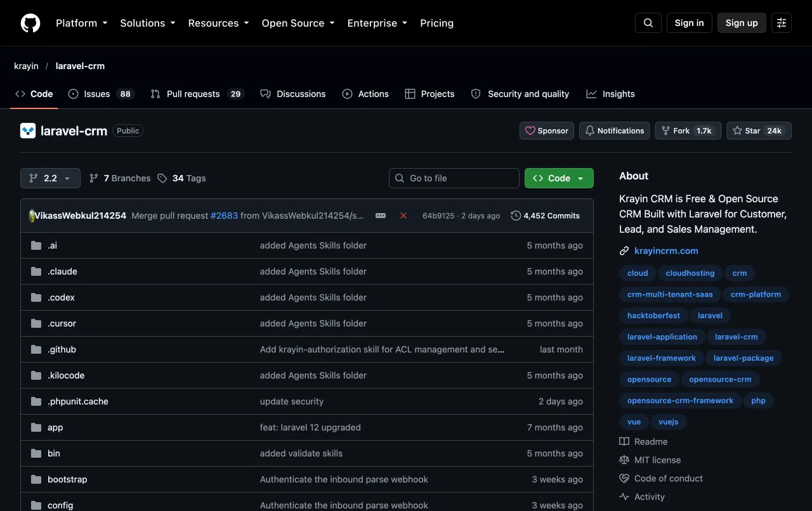Click the Sign in button
Screen dimensions: 812x511
690,23
